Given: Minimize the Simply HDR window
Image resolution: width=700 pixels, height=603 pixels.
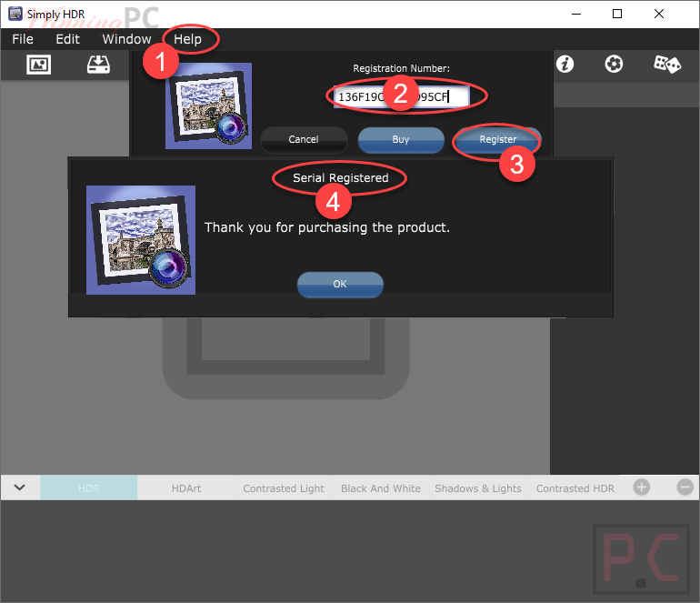Looking at the screenshot, I should tap(576, 14).
